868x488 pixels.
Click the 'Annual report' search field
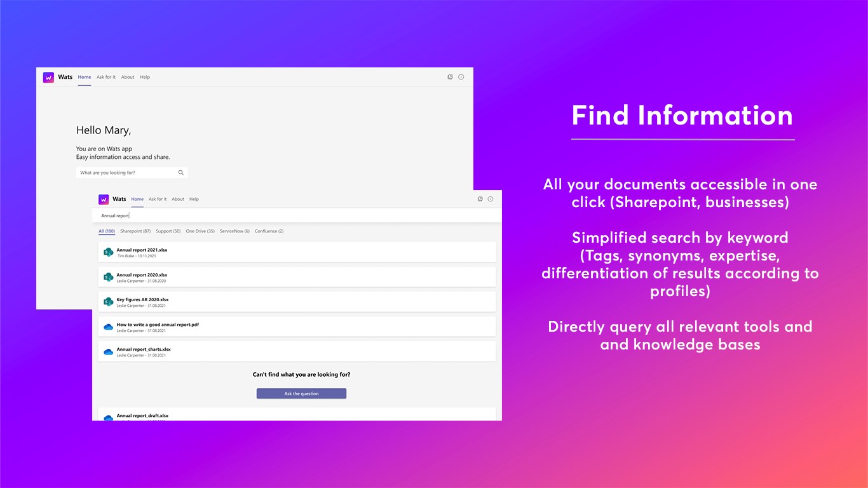coord(297,215)
